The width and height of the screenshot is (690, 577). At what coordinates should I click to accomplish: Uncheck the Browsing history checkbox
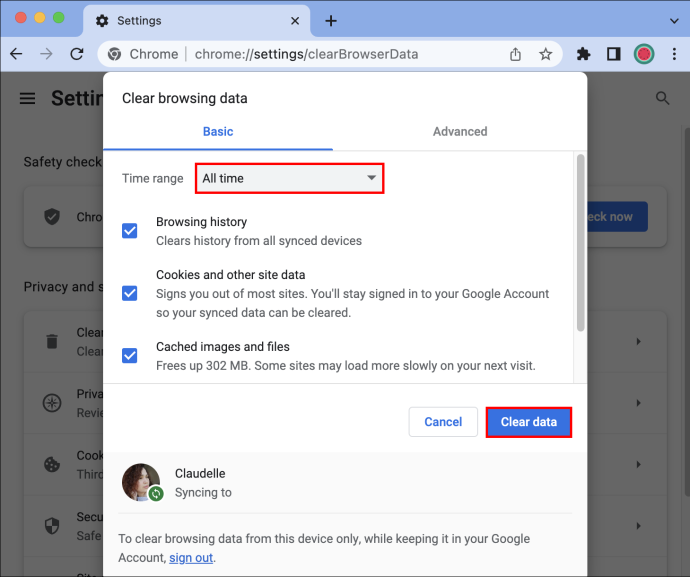[x=129, y=231]
